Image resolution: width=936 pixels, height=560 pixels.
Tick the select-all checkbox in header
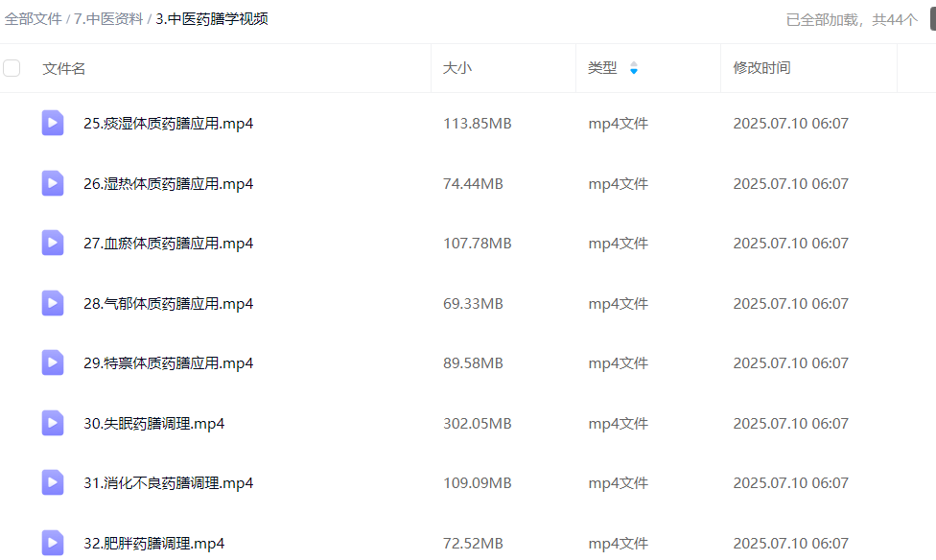click(x=12, y=68)
